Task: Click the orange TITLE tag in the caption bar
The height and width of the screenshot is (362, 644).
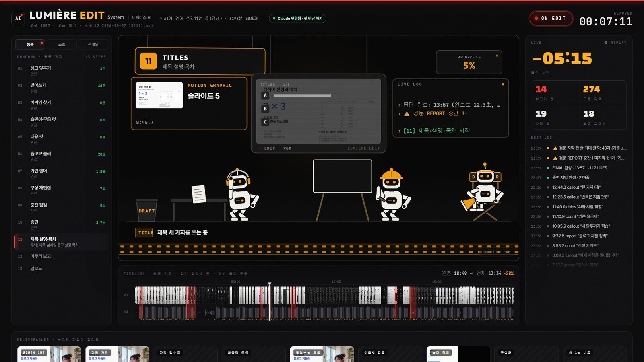Action: [x=144, y=232]
